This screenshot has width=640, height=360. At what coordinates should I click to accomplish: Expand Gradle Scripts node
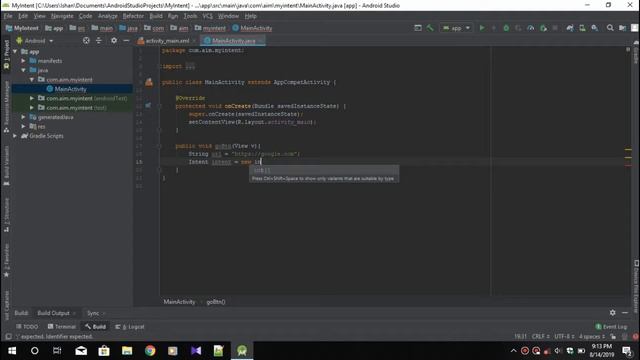16,136
